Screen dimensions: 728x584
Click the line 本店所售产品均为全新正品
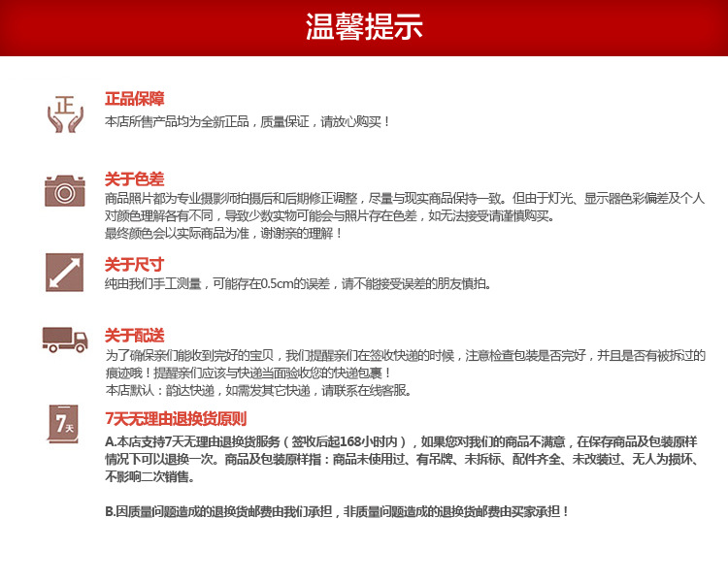[x=247, y=122]
